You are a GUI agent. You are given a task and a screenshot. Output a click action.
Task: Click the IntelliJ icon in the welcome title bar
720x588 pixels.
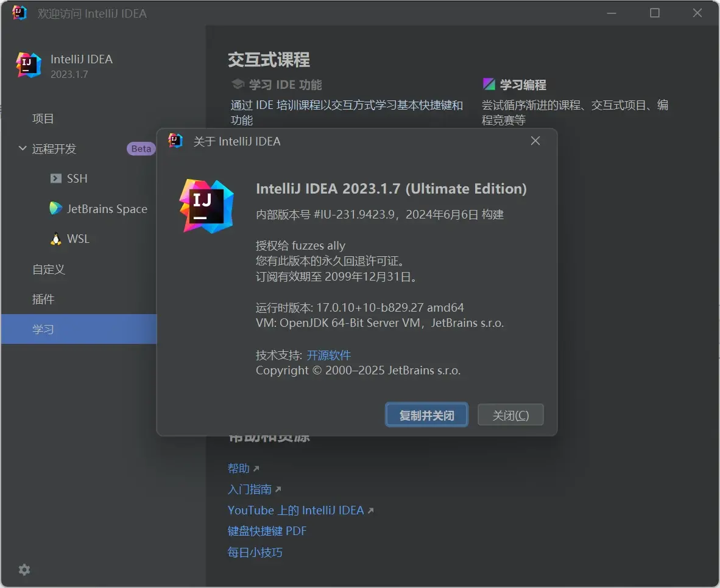pos(19,13)
